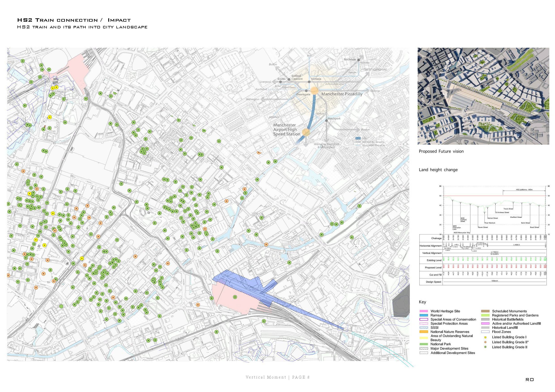Click the 'Land height change' heading
Viewport: 555px width, 392px height.
click(x=438, y=170)
